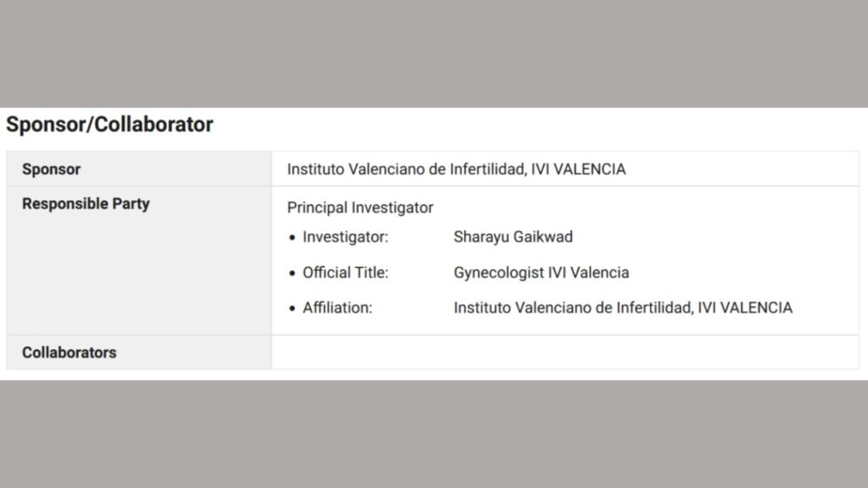Select the investigator name Sharayu Gaikwad
This screenshot has width=868, height=488.
point(513,237)
